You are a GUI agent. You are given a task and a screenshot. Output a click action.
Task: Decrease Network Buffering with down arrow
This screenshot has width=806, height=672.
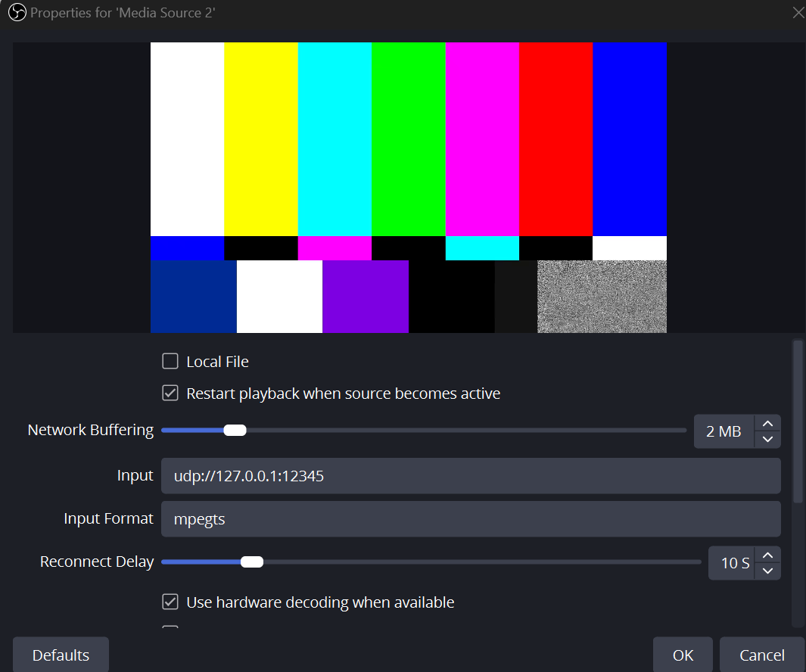click(x=767, y=439)
